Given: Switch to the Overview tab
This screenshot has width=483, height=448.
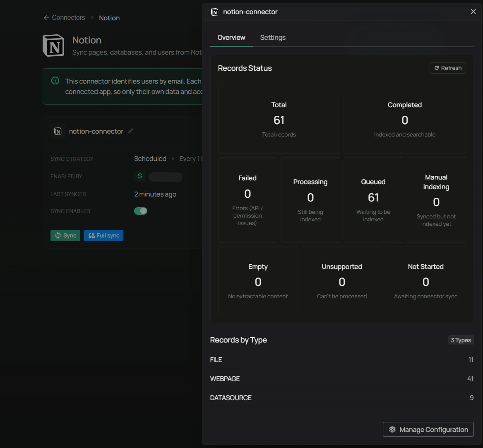Looking at the screenshot, I should point(231,38).
